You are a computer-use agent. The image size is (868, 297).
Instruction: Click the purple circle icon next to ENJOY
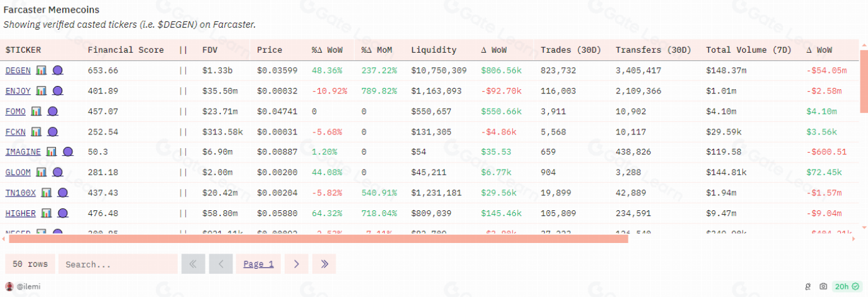pyautogui.click(x=57, y=91)
